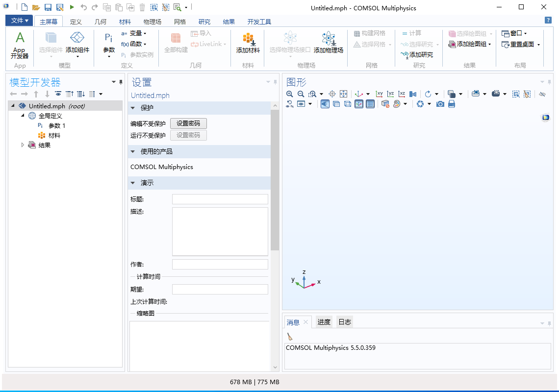The width and height of the screenshot is (559, 392).
Task: Click the green run/compute arrow
Action: 72,7
